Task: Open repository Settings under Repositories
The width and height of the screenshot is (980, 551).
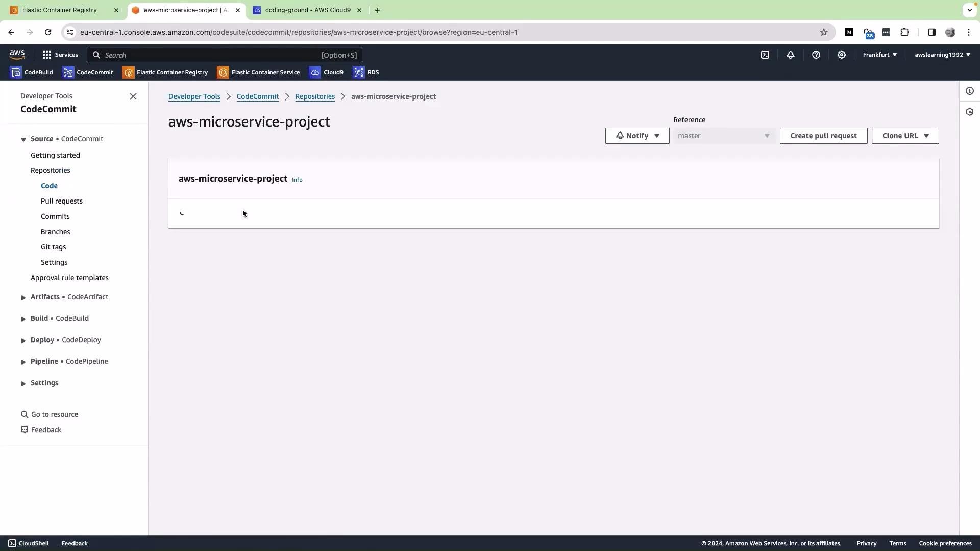Action: coord(54,262)
